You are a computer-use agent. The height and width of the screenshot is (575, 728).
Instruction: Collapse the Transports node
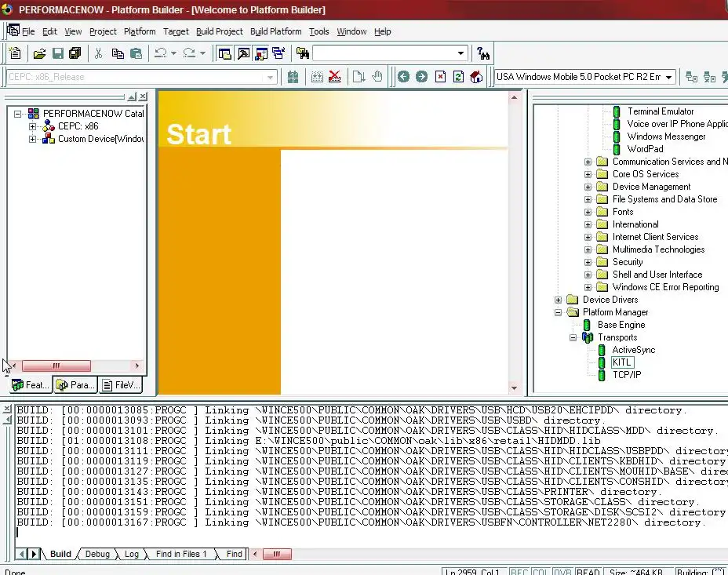573,337
